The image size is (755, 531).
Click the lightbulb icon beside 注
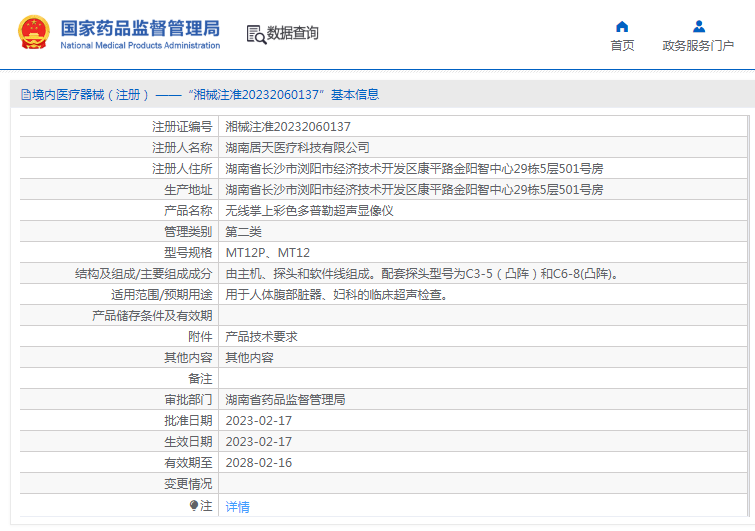pos(194,506)
